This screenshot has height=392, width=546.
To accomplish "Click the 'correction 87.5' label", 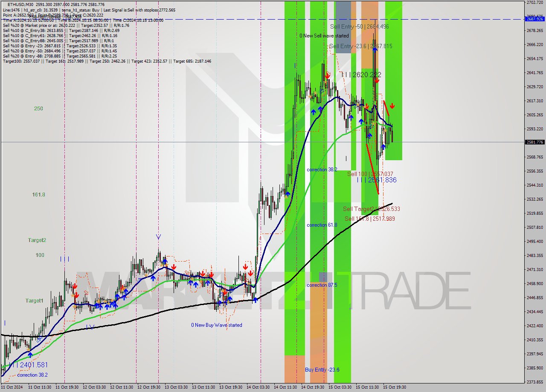I will click(x=322, y=285).
